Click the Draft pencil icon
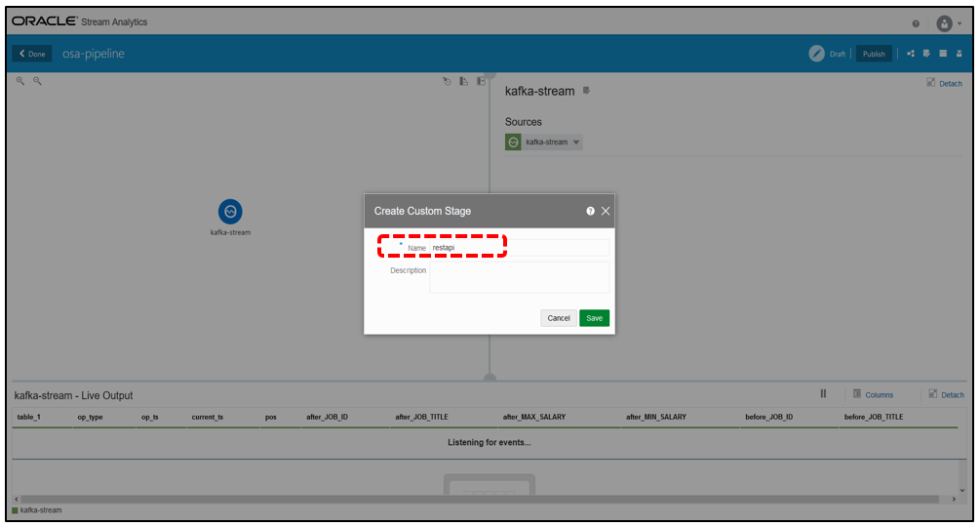The height and width of the screenshot is (526, 980). click(816, 54)
